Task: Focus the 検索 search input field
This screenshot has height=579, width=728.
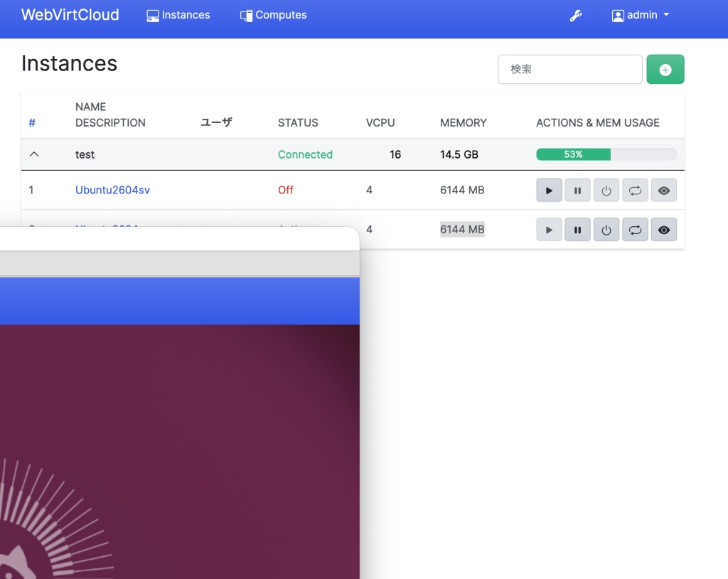Action: [569, 70]
